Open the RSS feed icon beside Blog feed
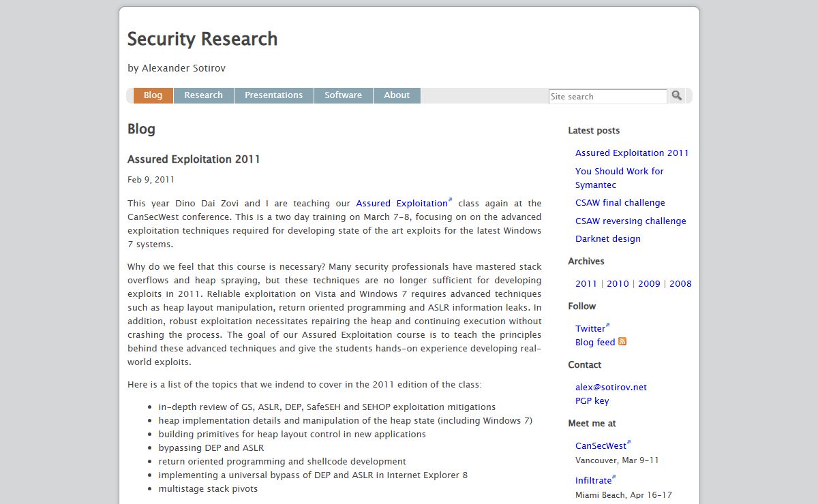 (622, 342)
